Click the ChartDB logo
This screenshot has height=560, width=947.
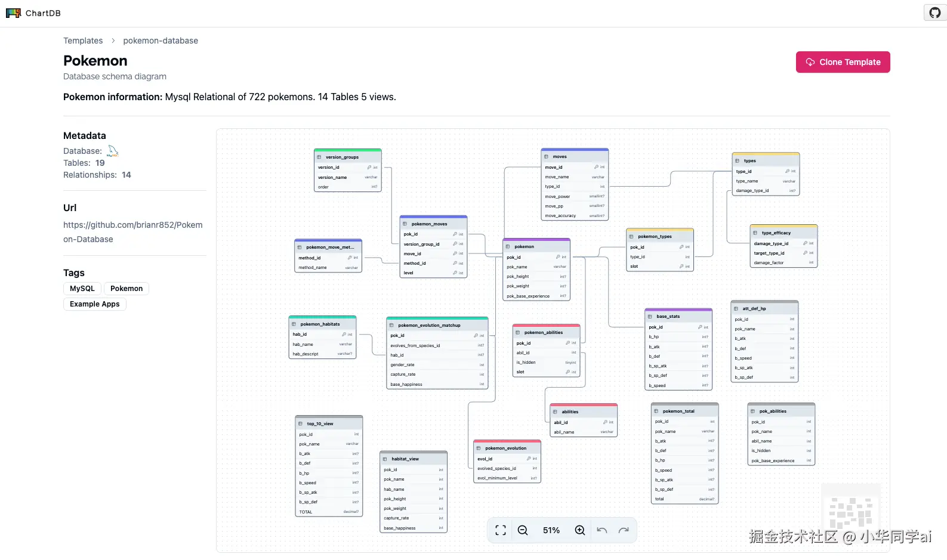(33, 13)
